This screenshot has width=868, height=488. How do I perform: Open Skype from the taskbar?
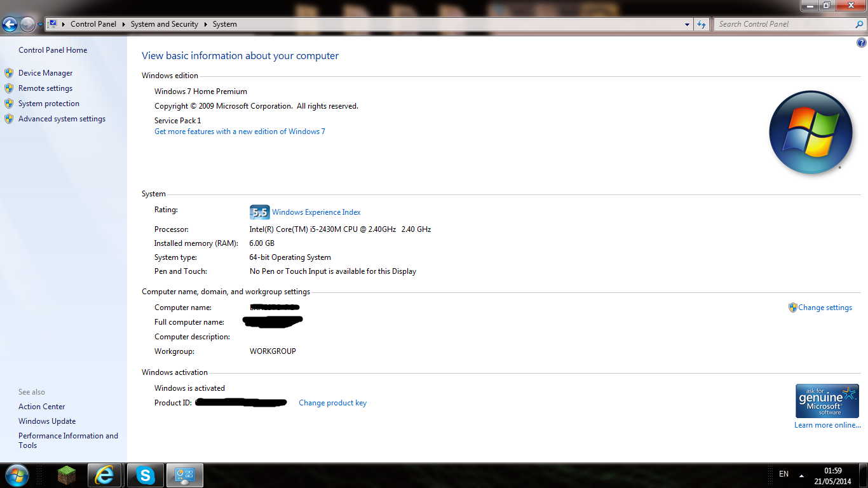point(146,475)
